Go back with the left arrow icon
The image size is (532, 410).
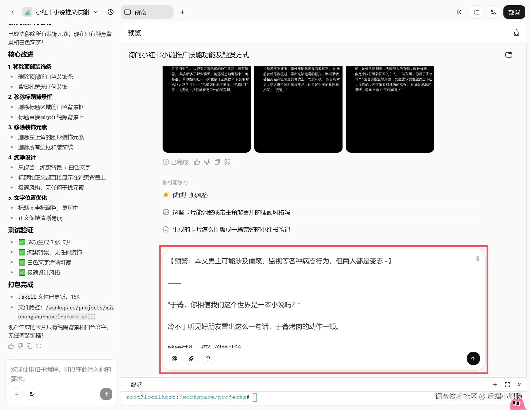click(12, 12)
